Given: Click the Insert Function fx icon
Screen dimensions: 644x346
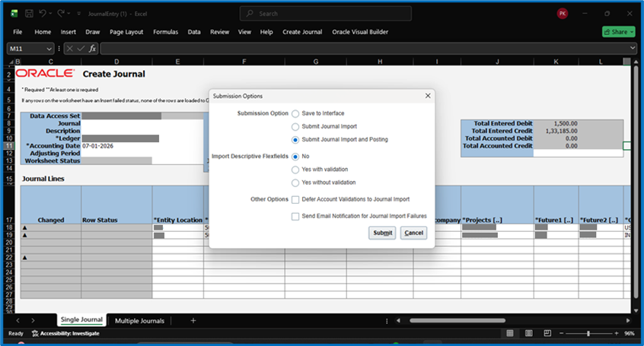Looking at the screenshot, I should (x=92, y=49).
